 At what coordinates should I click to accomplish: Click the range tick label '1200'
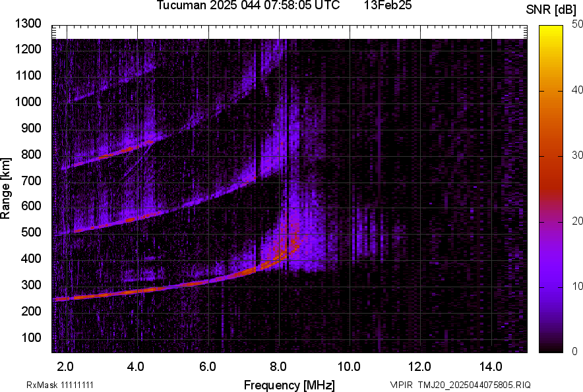[28, 49]
